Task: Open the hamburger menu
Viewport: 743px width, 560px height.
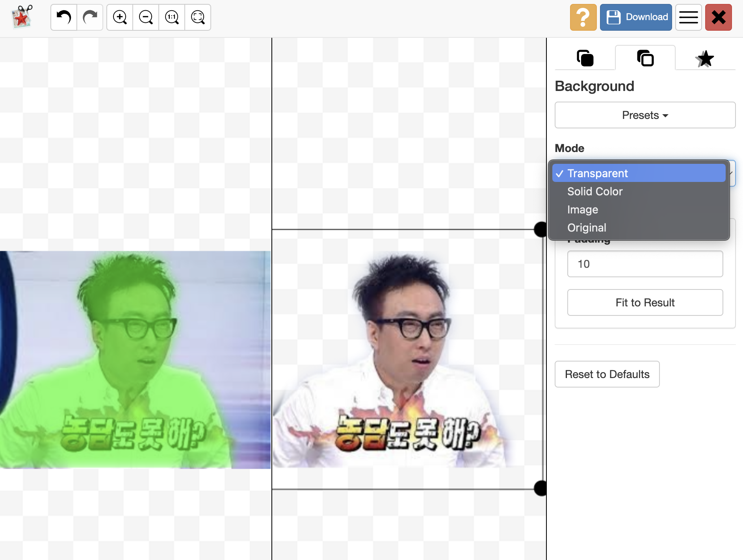Action: point(688,17)
